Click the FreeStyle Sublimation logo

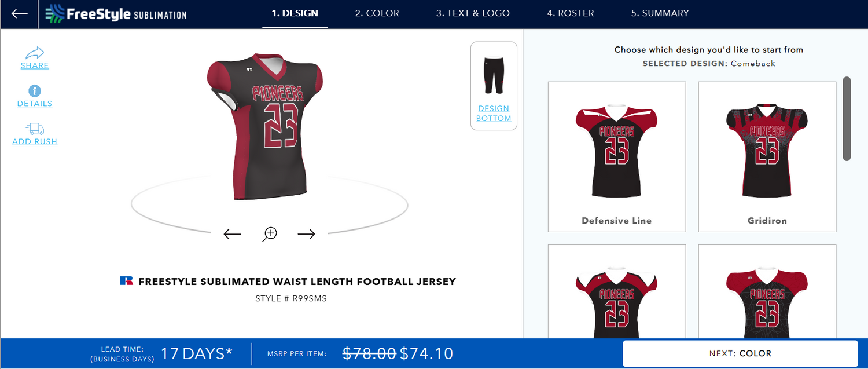(116, 14)
